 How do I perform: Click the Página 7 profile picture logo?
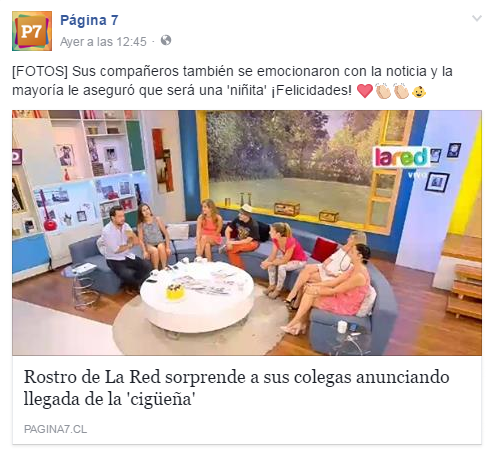pyautogui.click(x=32, y=31)
